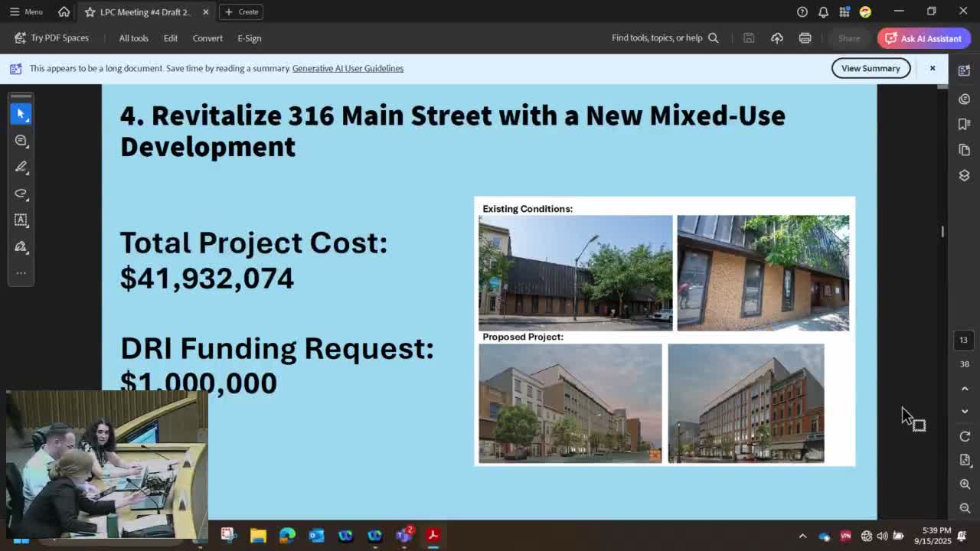
Task: Go to previous page with up chevron
Action: pos(965,389)
